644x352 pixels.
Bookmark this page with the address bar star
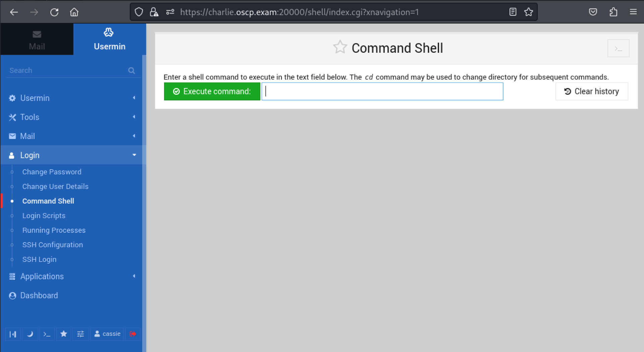coord(529,12)
